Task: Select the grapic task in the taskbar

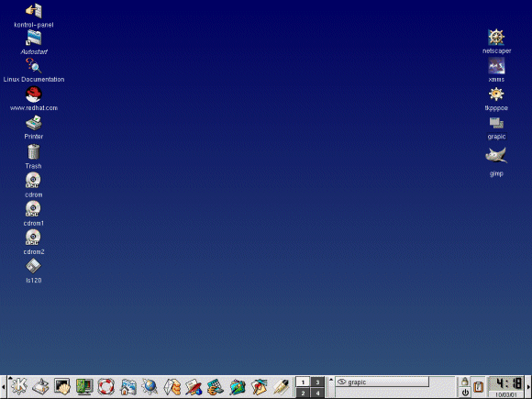Action: (382, 382)
